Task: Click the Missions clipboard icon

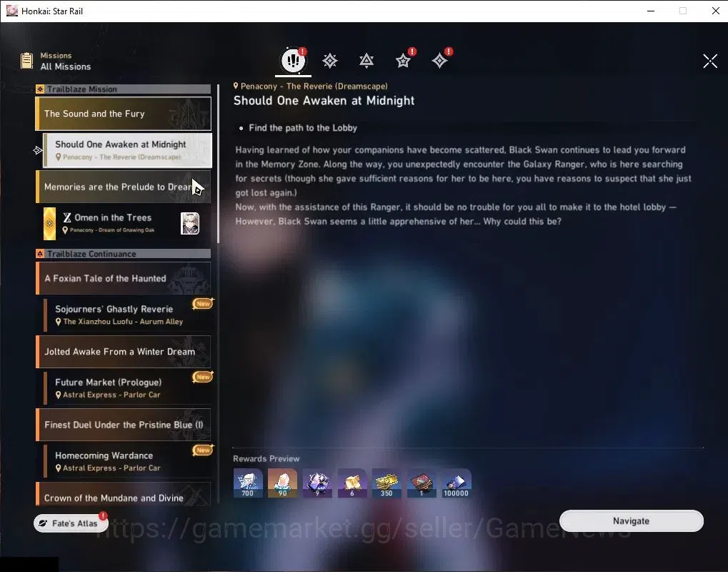Action: pyautogui.click(x=27, y=61)
